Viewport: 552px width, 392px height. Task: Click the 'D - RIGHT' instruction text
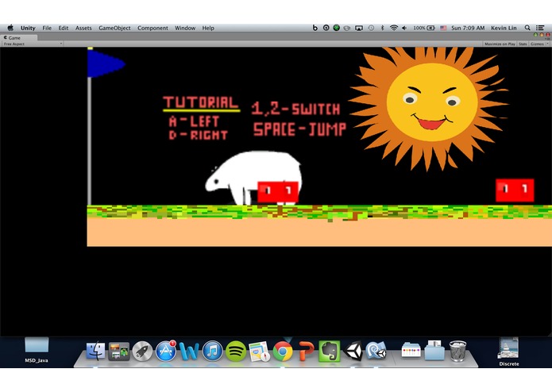click(x=199, y=135)
